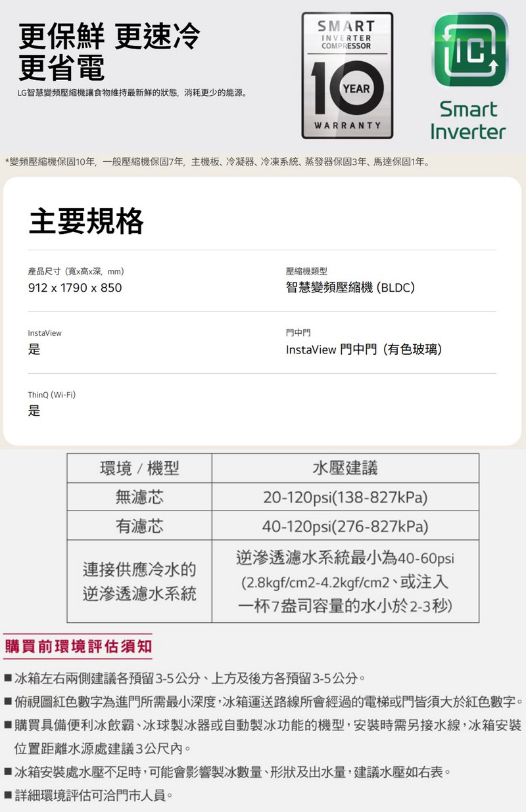Click the InstaView 門中門 (有色玻璃) value
526x812 pixels.
pyautogui.click(x=364, y=350)
